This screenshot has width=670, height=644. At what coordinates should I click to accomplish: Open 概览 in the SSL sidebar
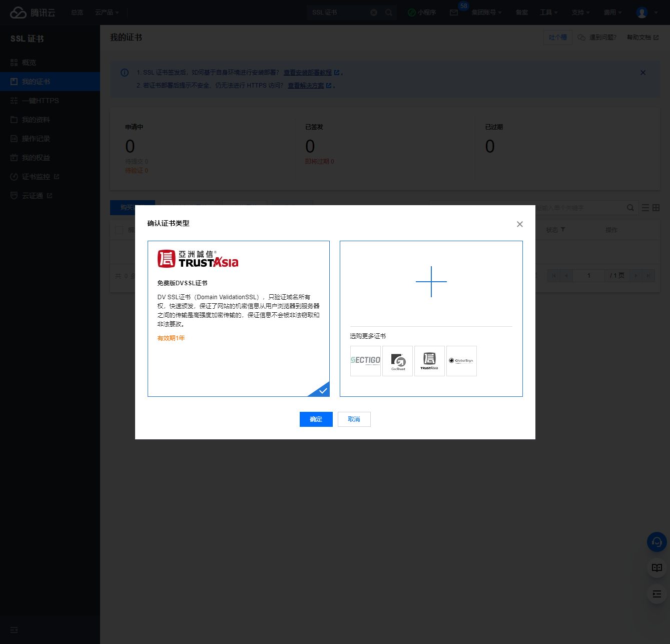tap(50, 63)
